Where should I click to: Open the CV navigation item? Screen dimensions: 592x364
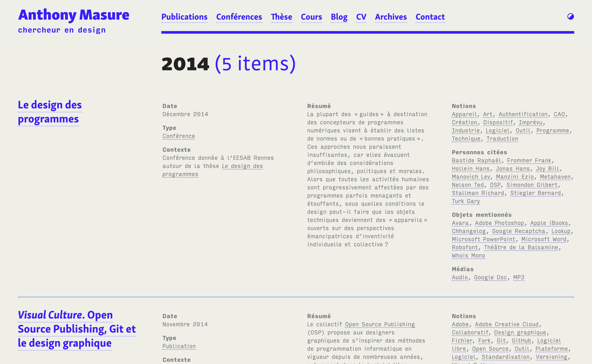[361, 17]
